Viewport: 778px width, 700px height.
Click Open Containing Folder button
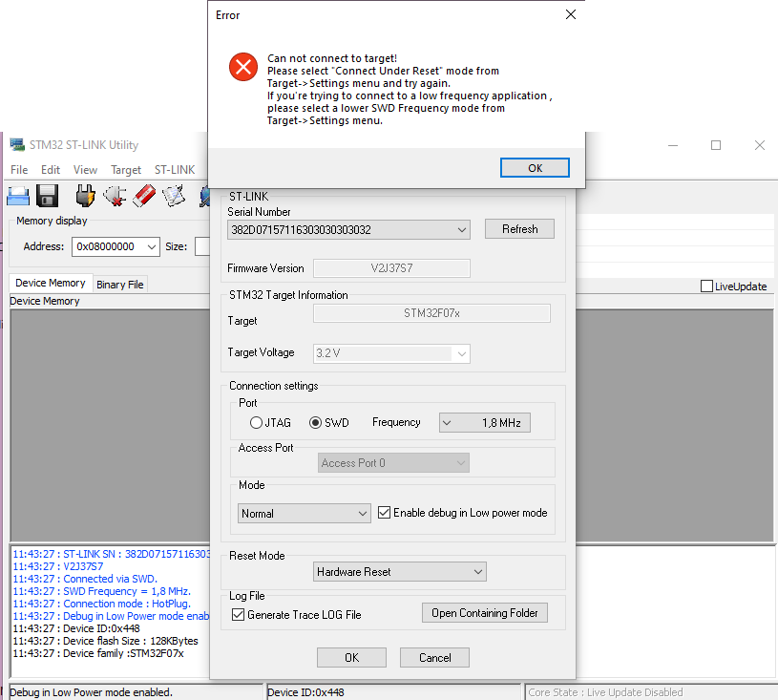coord(485,613)
